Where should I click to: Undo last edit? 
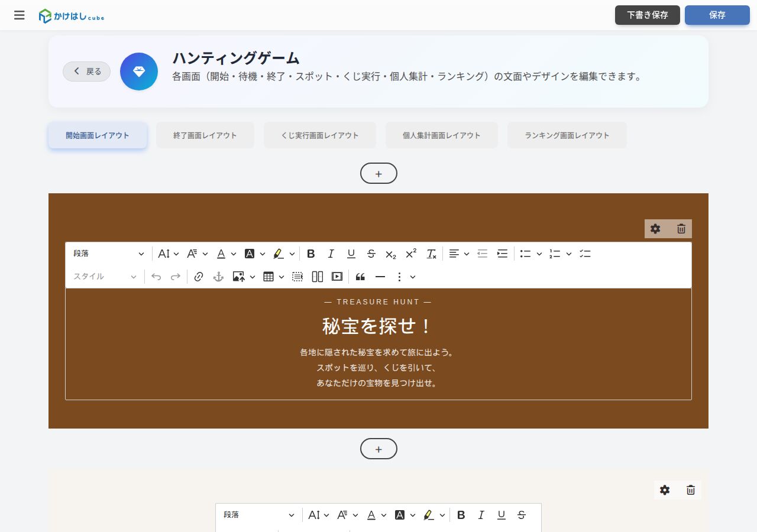pyautogui.click(x=156, y=277)
